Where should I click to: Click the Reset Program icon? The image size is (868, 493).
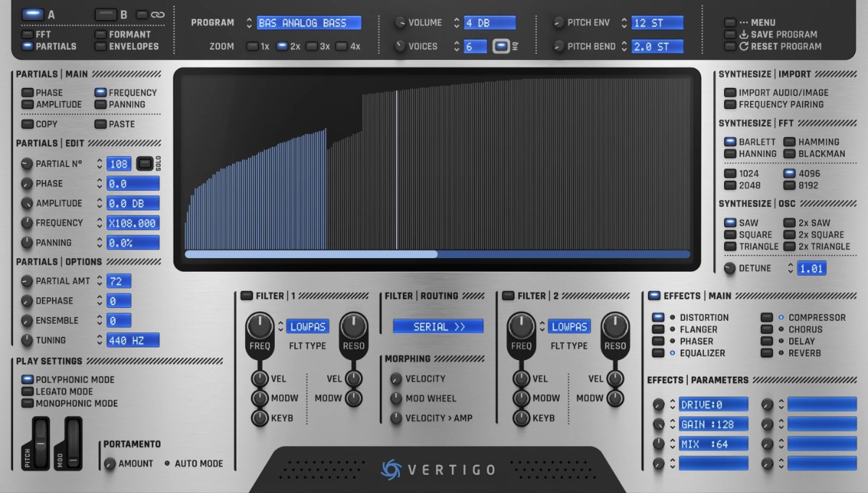coord(744,46)
